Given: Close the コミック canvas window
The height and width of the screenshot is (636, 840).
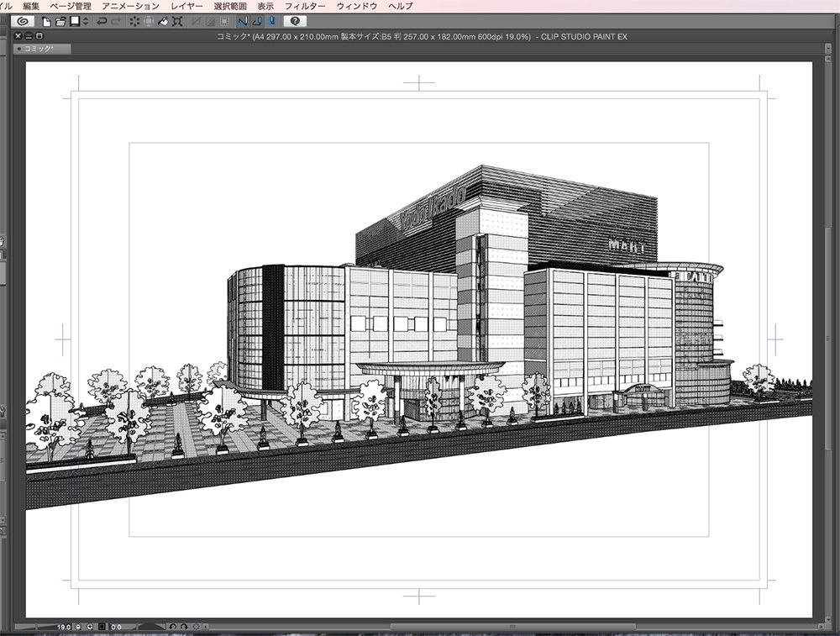Looking at the screenshot, I should coord(18,36).
